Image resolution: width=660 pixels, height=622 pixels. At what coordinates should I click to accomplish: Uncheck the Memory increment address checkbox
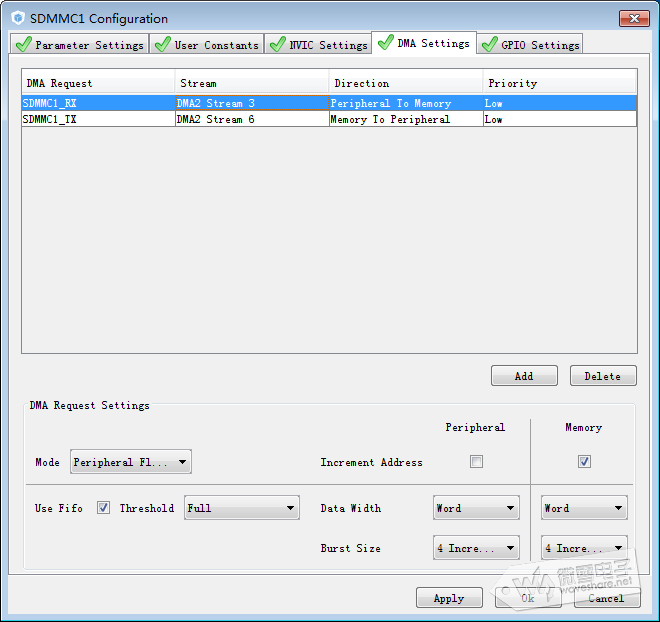(584, 462)
